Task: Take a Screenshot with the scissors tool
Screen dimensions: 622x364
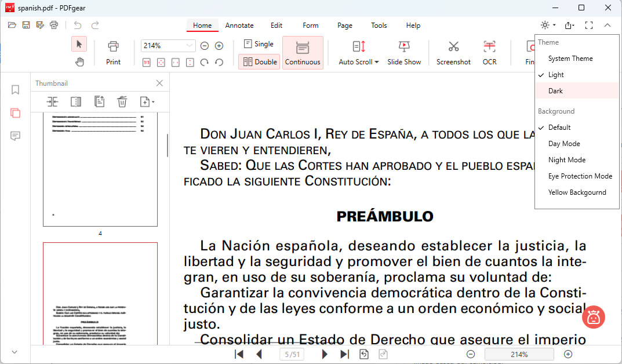Action: click(453, 52)
